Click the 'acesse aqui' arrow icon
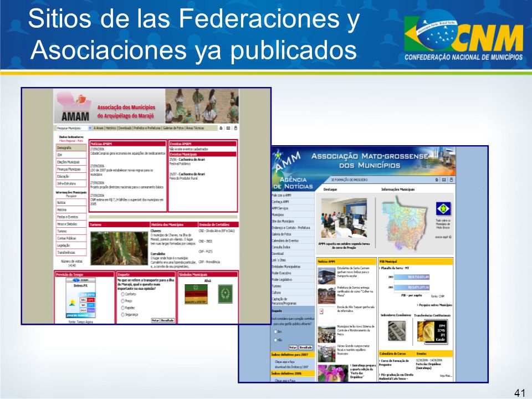Image resolution: width=532 pixels, height=399 pixels. pos(450,237)
